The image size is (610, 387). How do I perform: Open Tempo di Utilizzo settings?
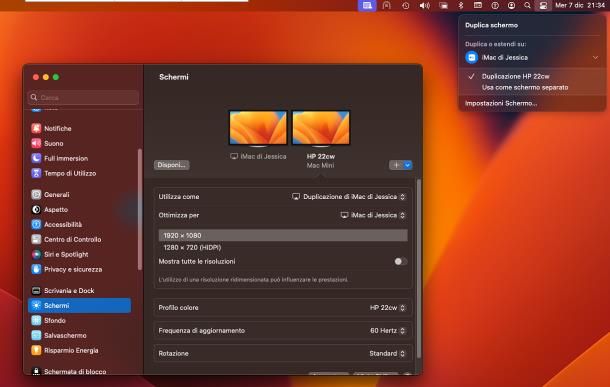tap(79, 173)
